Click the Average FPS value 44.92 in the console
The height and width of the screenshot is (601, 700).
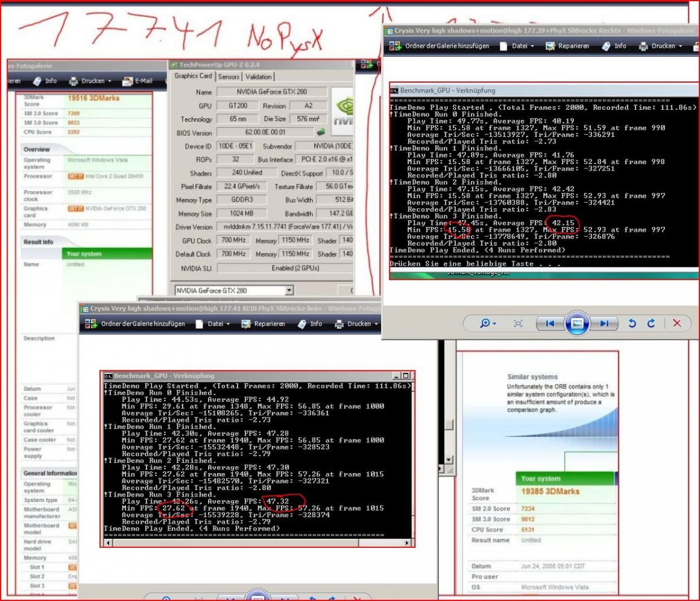click(278, 399)
